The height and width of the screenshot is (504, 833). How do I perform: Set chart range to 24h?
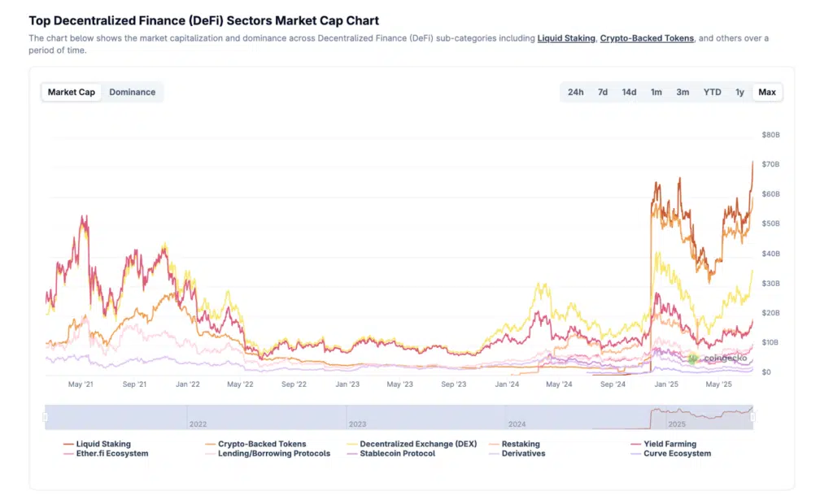pos(575,92)
